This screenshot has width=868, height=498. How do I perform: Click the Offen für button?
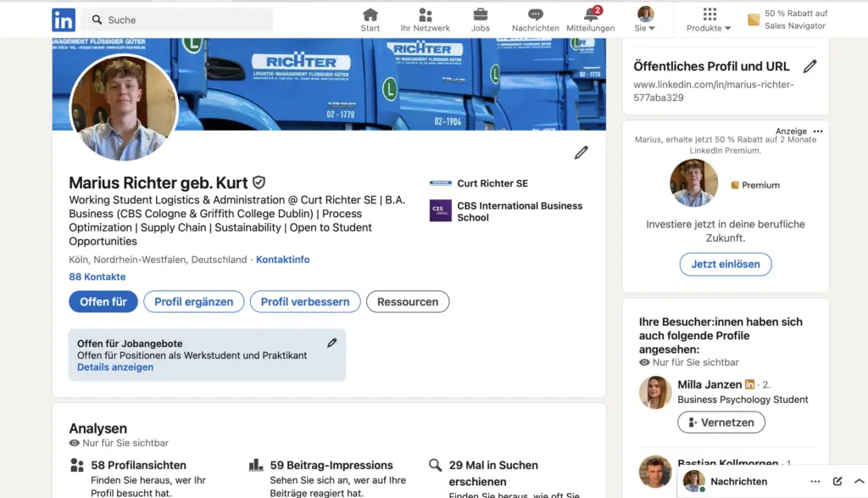tap(103, 302)
